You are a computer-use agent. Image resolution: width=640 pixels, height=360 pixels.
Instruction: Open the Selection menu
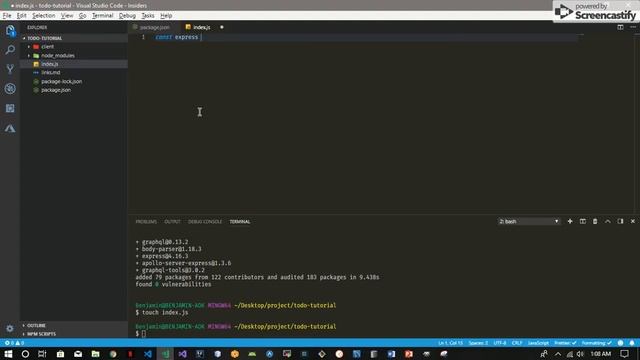(x=44, y=16)
